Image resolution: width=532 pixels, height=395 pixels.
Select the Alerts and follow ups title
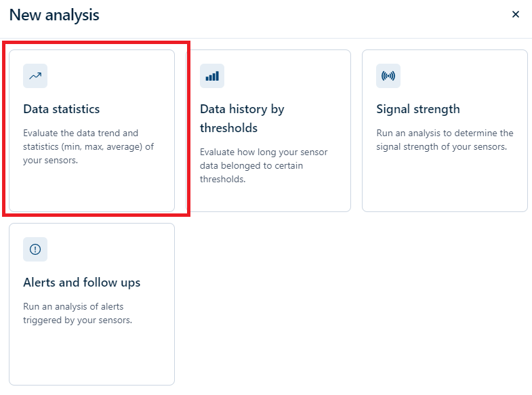click(82, 283)
